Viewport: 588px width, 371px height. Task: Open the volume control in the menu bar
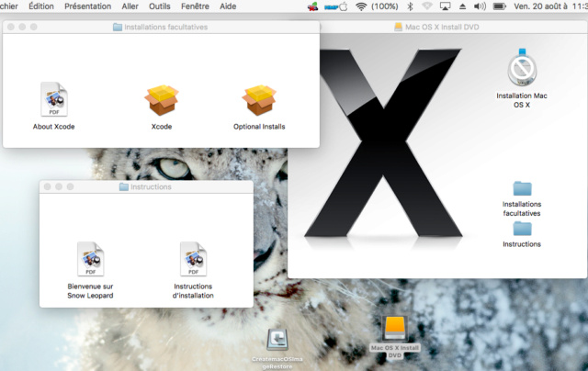click(480, 6)
